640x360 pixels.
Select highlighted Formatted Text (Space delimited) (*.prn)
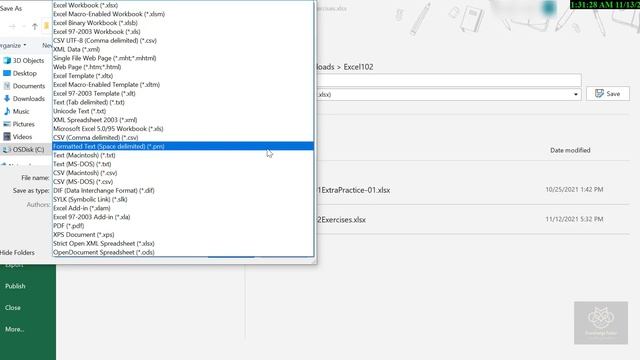tap(183, 146)
